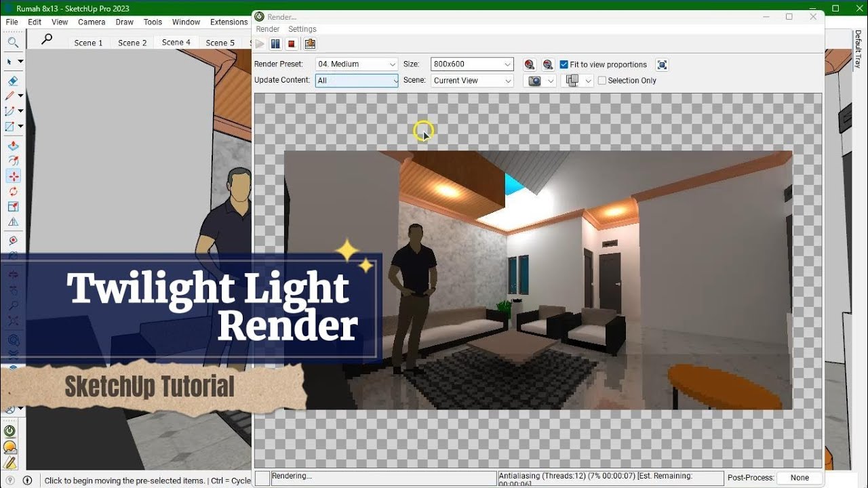Click the rendered living room image
868x488 pixels.
click(x=538, y=280)
